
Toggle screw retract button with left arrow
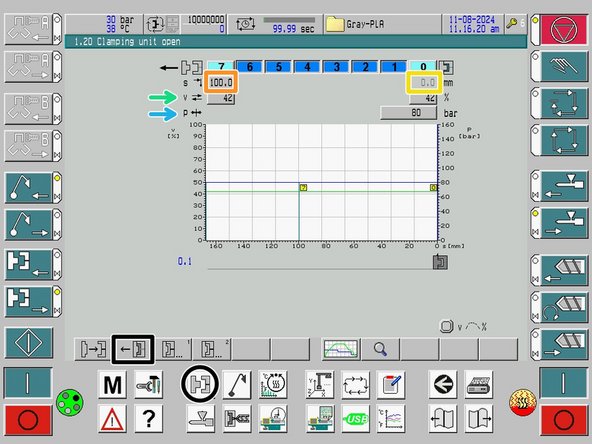pyautogui.click(x=564, y=270)
